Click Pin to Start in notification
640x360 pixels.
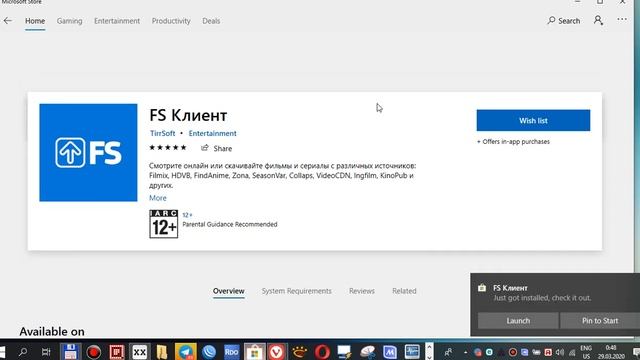[x=600, y=321]
